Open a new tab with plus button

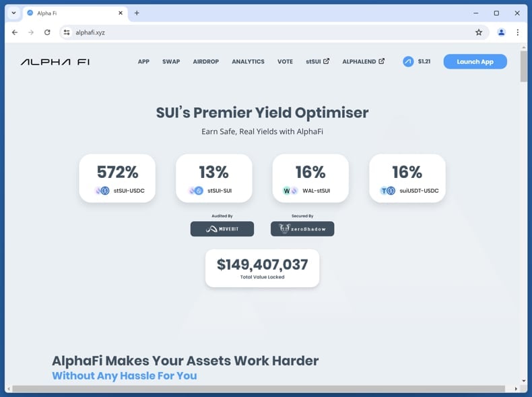(137, 13)
